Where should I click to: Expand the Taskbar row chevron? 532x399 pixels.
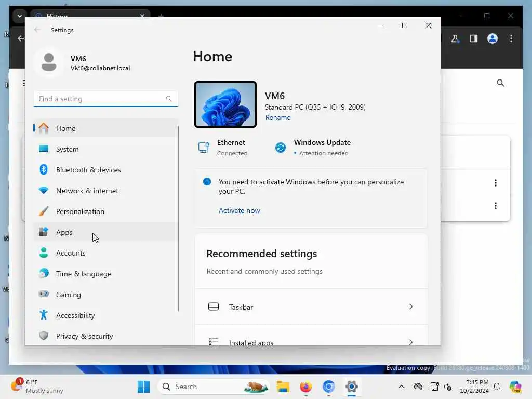coord(411,307)
